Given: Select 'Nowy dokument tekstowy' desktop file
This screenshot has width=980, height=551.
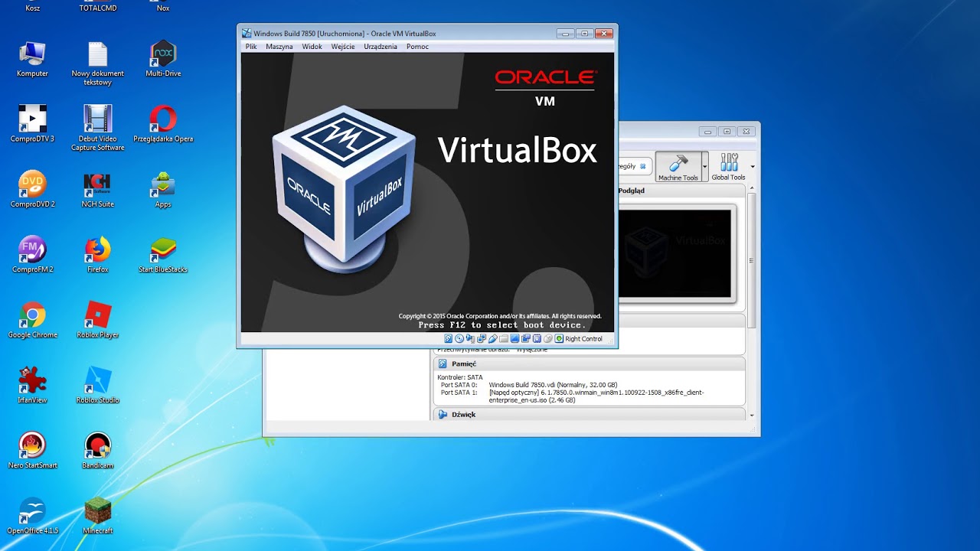Looking at the screenshot, I should [x=97, y=64].
